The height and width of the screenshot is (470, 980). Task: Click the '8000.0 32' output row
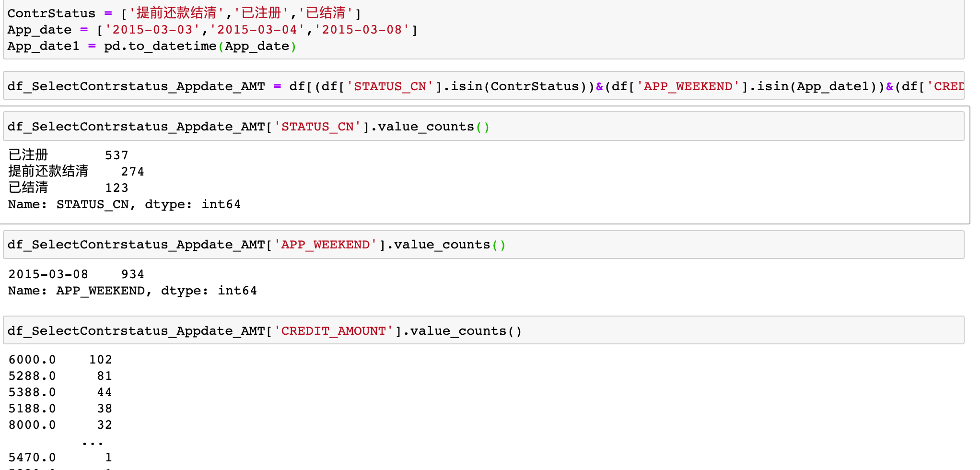pos(60,425)
